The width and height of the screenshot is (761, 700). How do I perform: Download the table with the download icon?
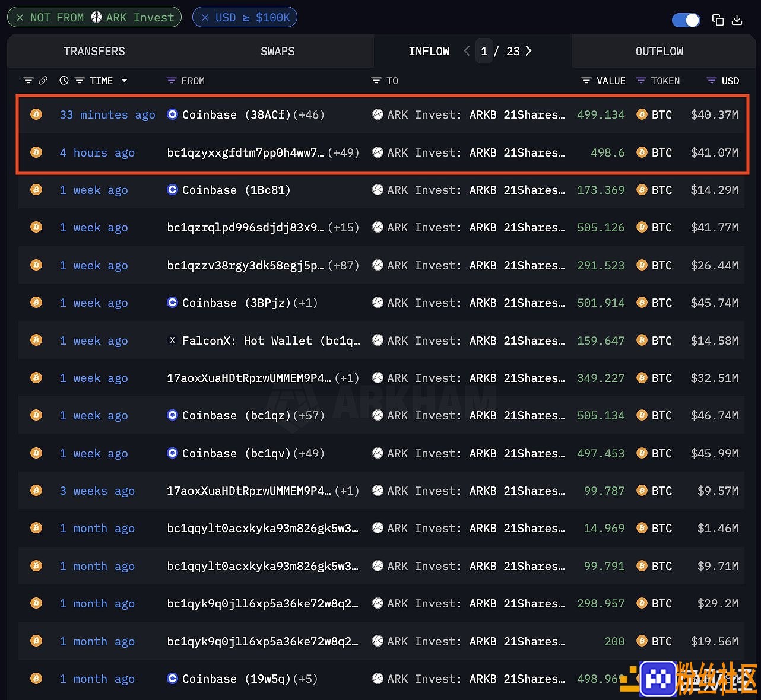[x=737, y=20]
